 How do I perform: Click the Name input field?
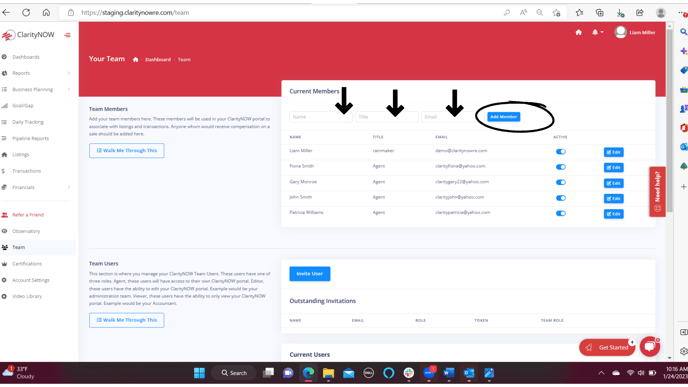[x=321, y=117]
